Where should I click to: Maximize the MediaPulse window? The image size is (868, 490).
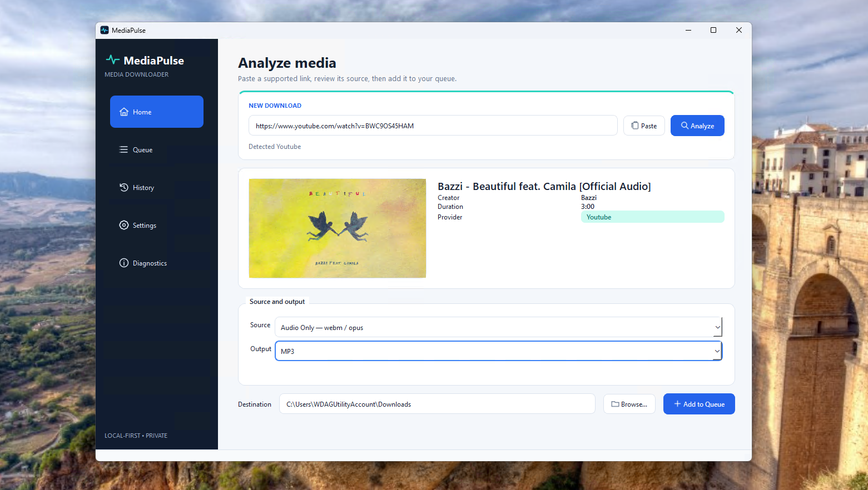pyautogui.click(x=713, y=30)
